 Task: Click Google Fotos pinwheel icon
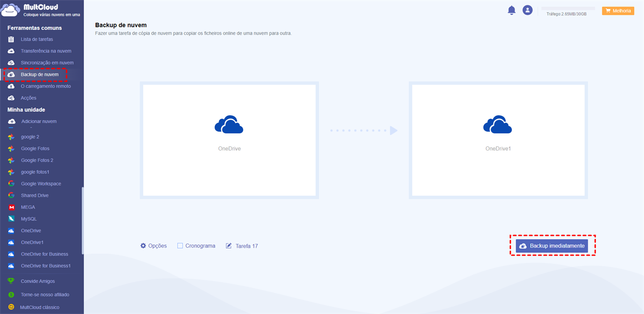click(x=11, y=148)
